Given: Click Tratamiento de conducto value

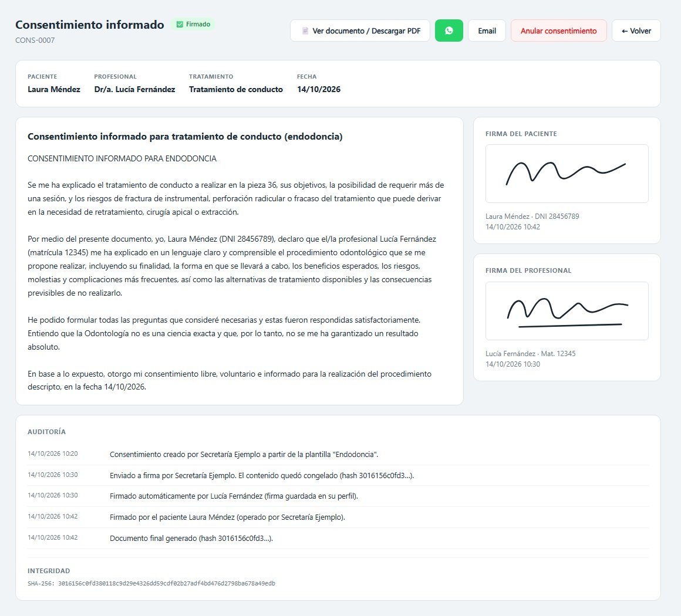Looking at the screenshot, I should pyautogui.click(x=236, y=89).
